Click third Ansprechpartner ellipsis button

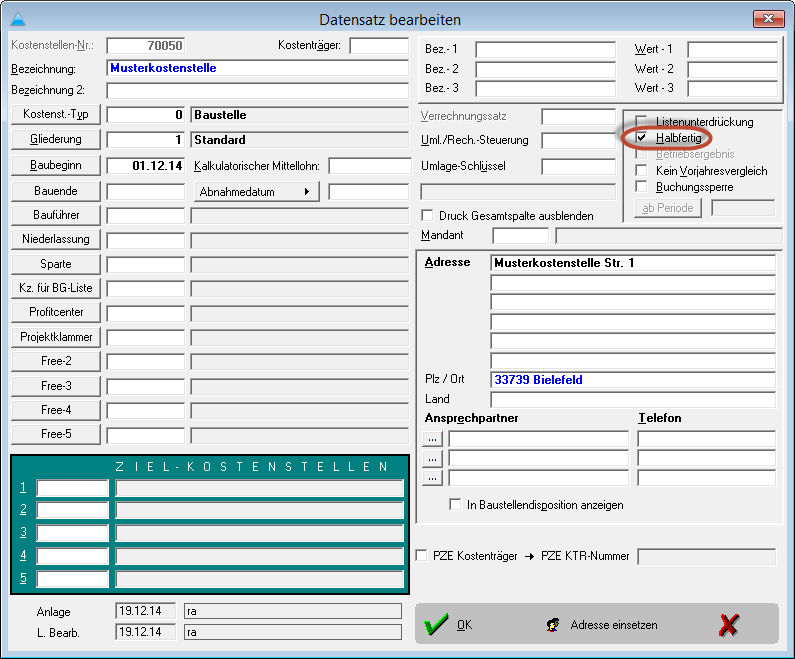[432, 478]
